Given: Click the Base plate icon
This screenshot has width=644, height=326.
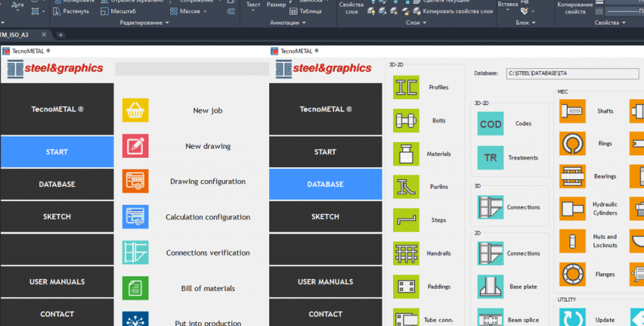Looking at the screenshot, I should tap(491, 286).
